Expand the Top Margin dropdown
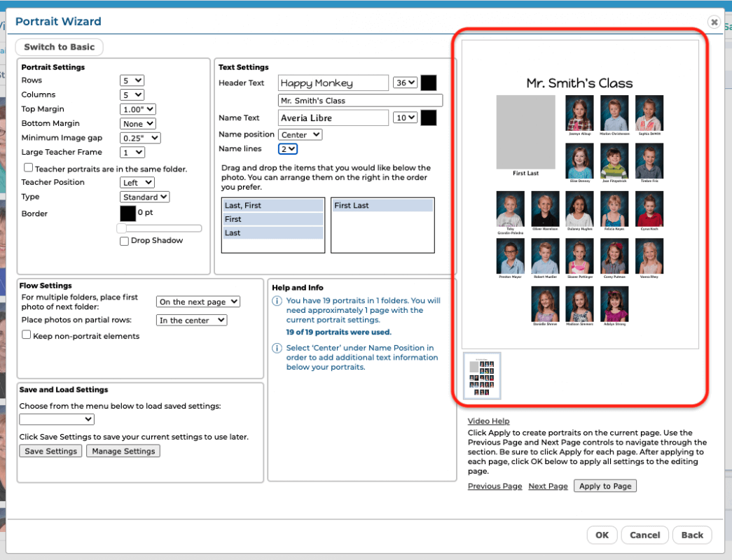Viewport: 732px width, 560px height. [137, 109]
